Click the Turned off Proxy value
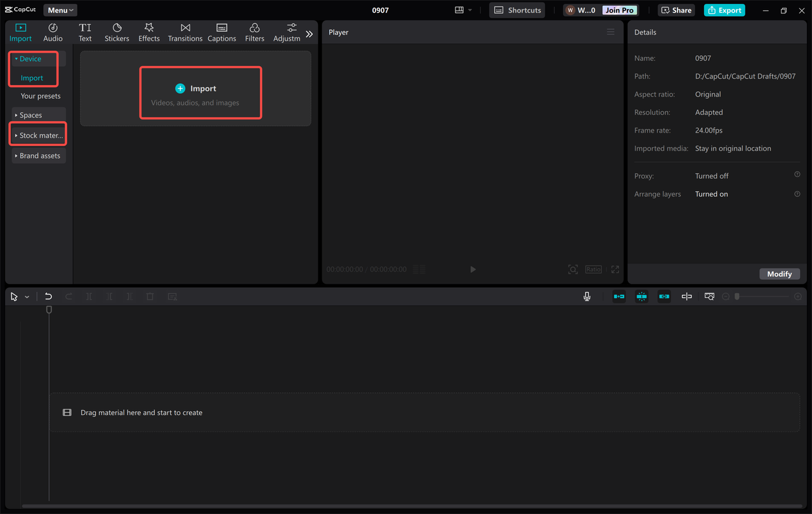This screenshot has height=514, width=812. click(x=712, y=176)
